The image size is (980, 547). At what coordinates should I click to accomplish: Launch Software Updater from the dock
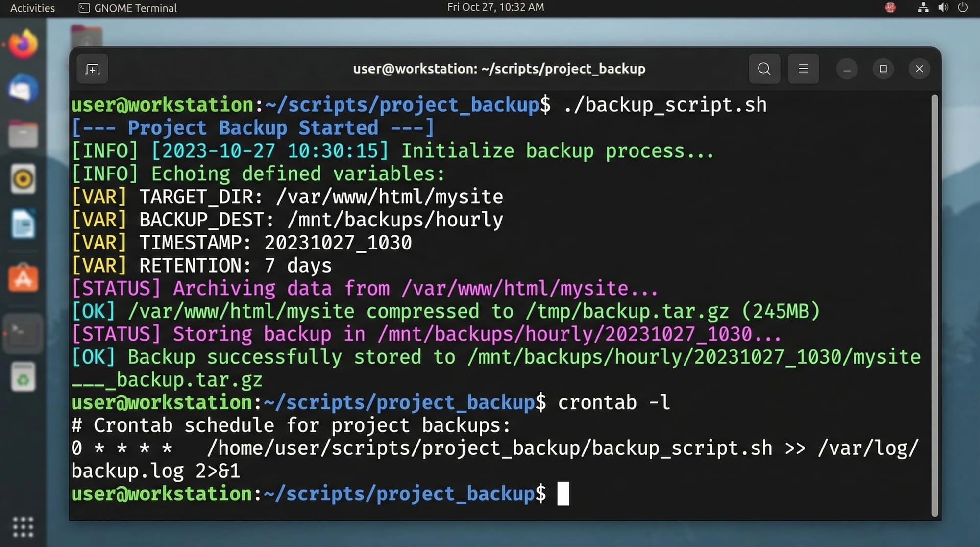tap(23, 377)
